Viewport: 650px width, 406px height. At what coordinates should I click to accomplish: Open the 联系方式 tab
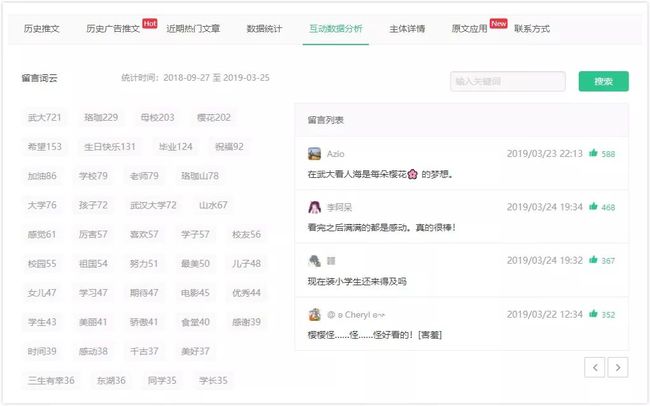(x=532, y=29)
